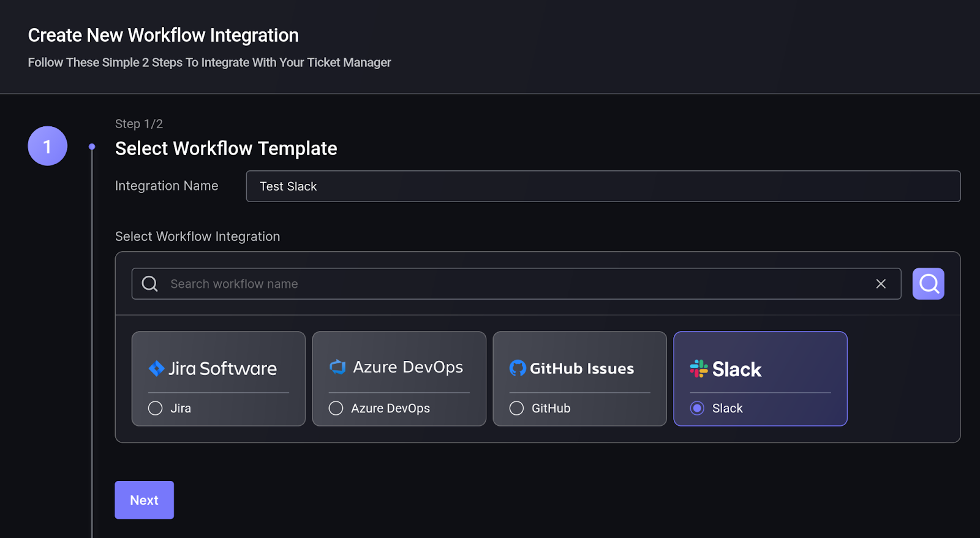Click the Slack card title text

(x=737, y=369)
